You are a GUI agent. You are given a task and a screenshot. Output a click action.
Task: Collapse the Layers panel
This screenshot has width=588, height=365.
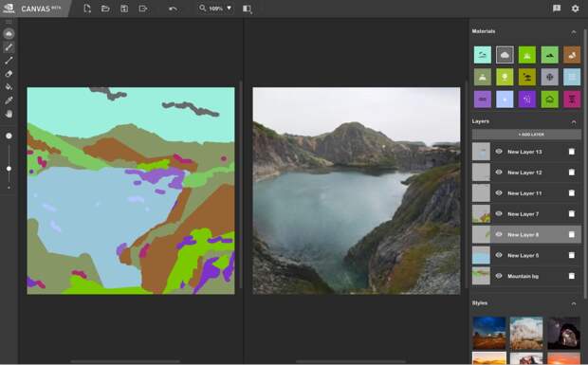click(x=574, y=121)
